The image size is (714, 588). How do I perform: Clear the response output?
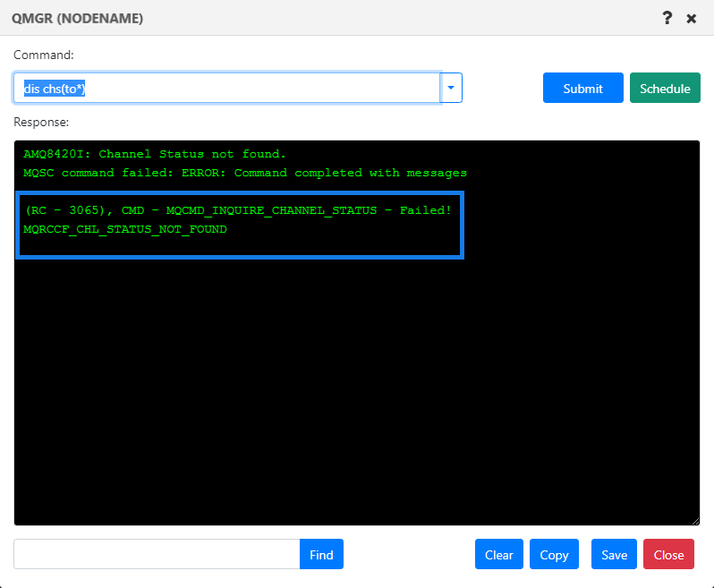click(x=499, y=554)
